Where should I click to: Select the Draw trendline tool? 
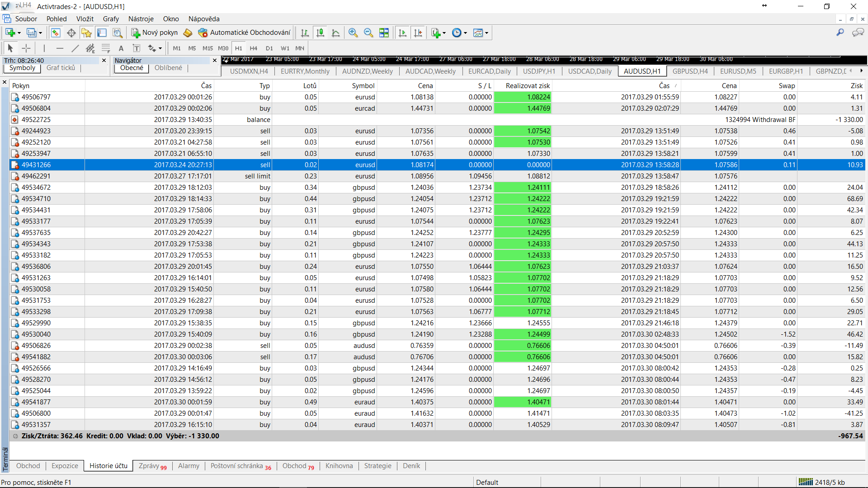click(75, 48)
